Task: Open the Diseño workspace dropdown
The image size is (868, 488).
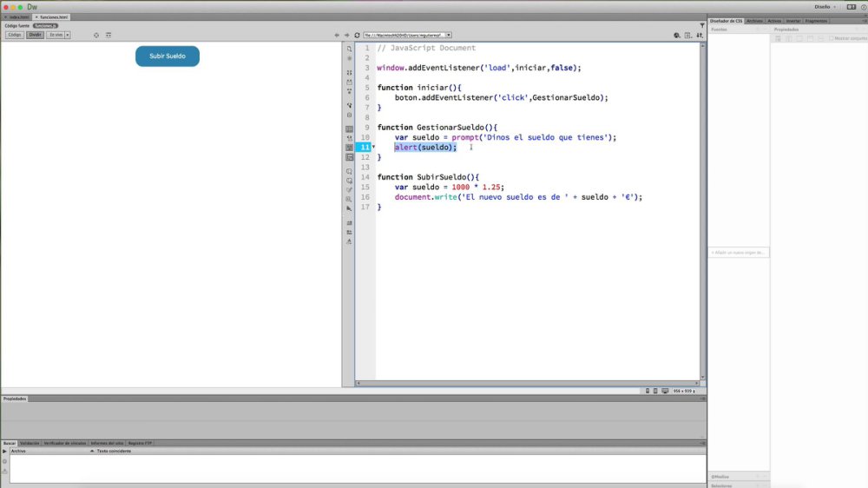Action: click(825, 7)
